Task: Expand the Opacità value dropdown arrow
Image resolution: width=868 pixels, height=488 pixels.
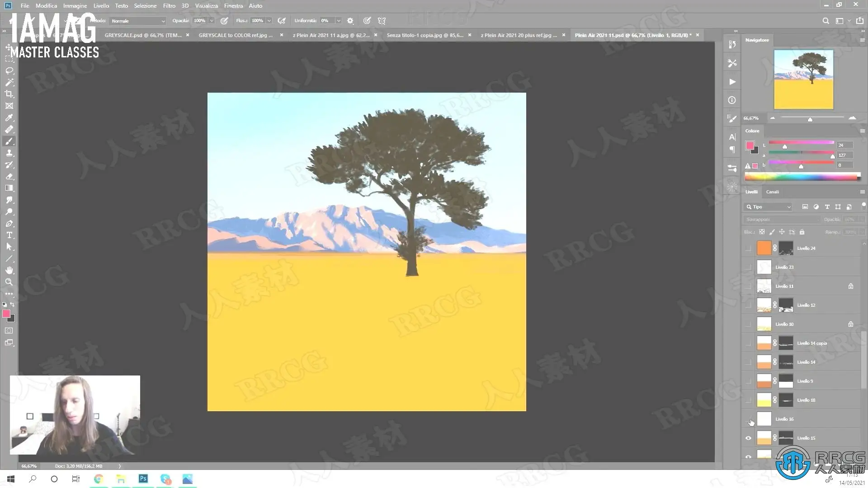Action: point(211,21)
